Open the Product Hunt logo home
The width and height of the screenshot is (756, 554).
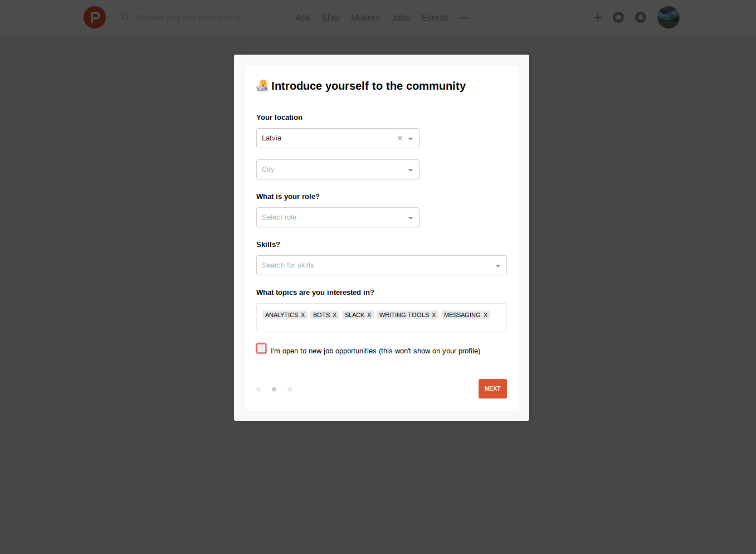[95, 17]
